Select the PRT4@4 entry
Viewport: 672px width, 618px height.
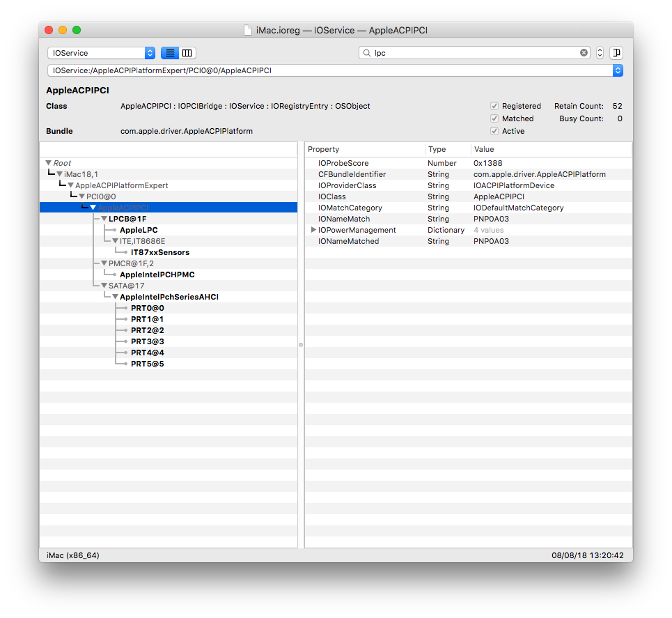pos(148,353)
